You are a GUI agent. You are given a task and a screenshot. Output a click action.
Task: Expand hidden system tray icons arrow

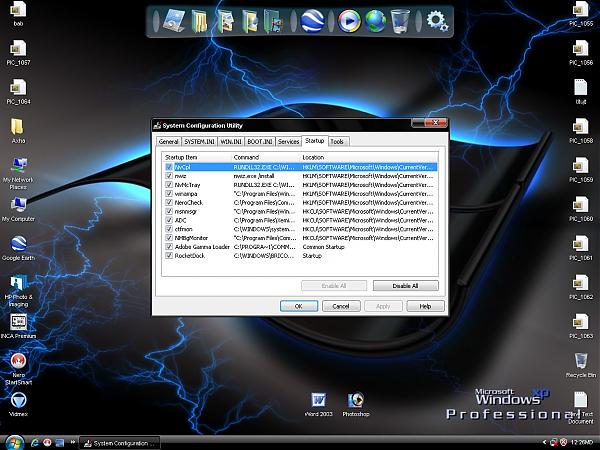545,443
